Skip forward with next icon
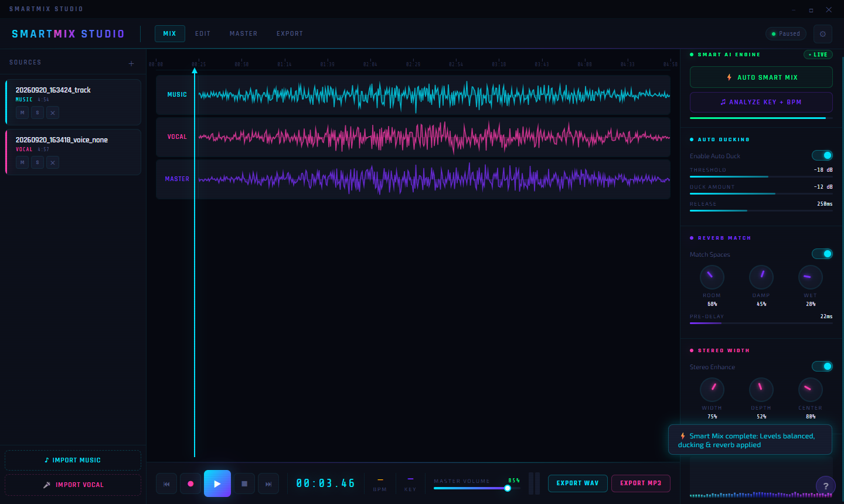Viewport: 844px width, 504px height. coord(268,484)
